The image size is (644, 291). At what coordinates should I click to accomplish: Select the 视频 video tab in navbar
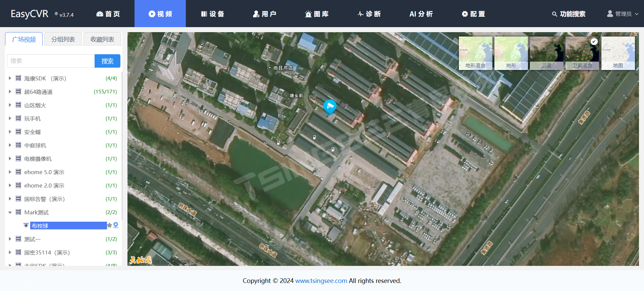pos(160,14)
